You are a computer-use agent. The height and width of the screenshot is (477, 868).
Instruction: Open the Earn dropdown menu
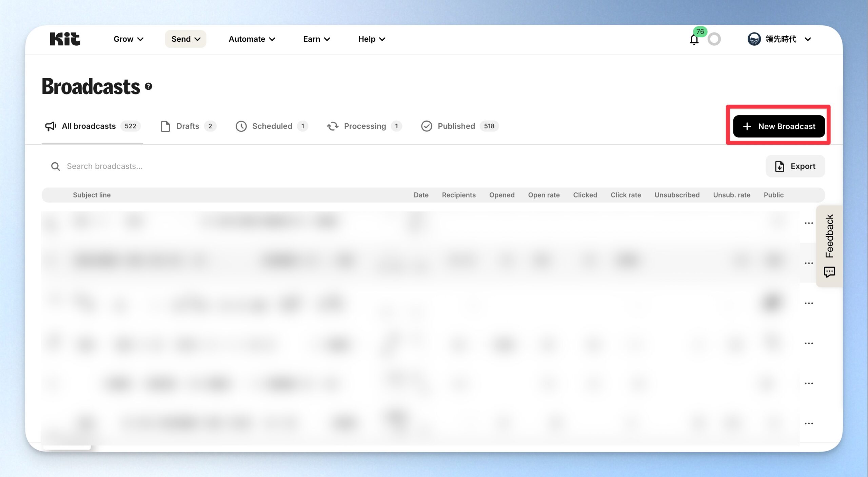point(317,39)
